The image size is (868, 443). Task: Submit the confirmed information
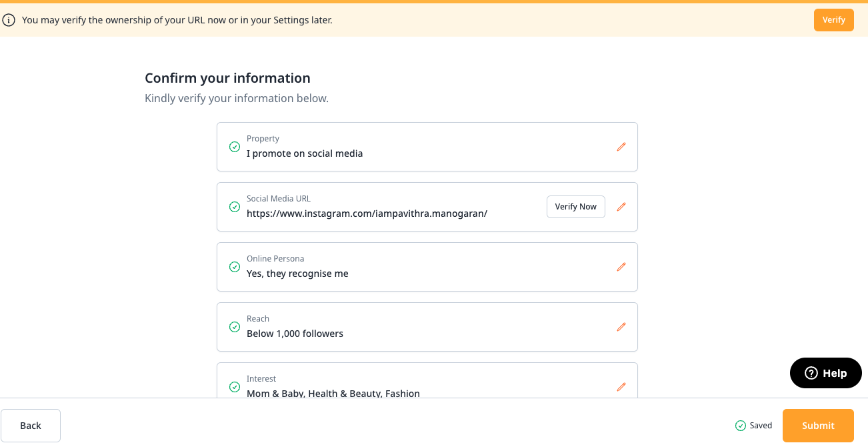point(818,426)
